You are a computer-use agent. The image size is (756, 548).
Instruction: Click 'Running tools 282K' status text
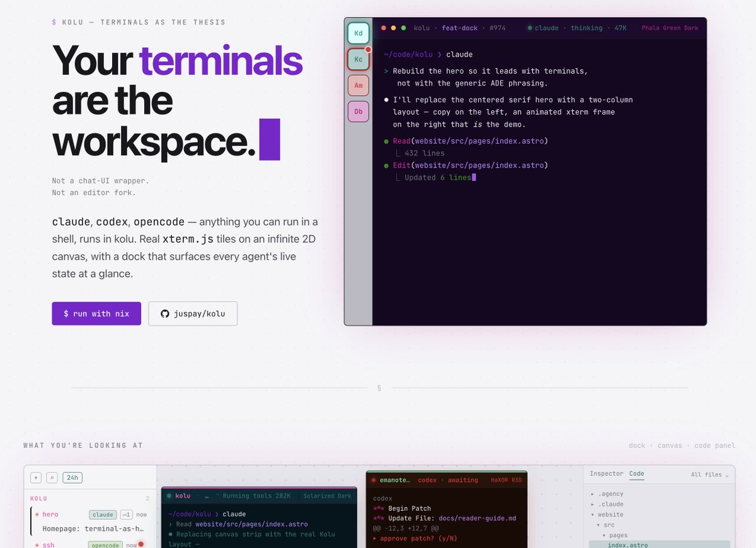coord(257,496)
